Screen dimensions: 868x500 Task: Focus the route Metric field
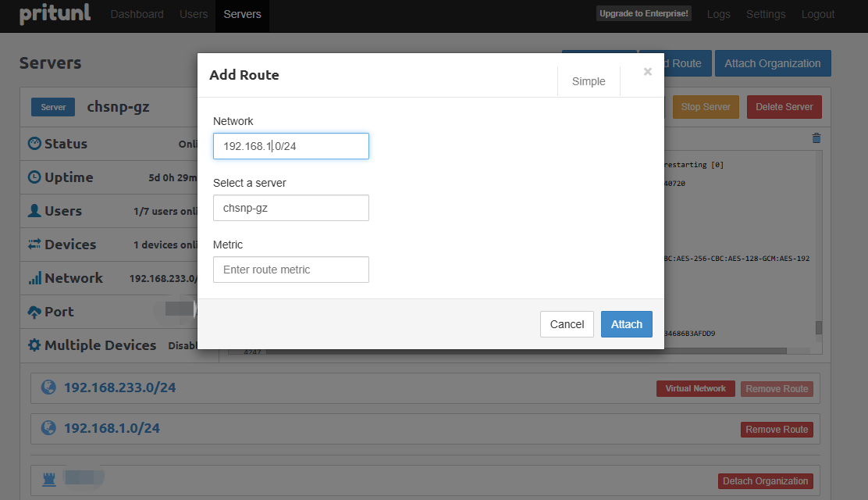[290, 270]
